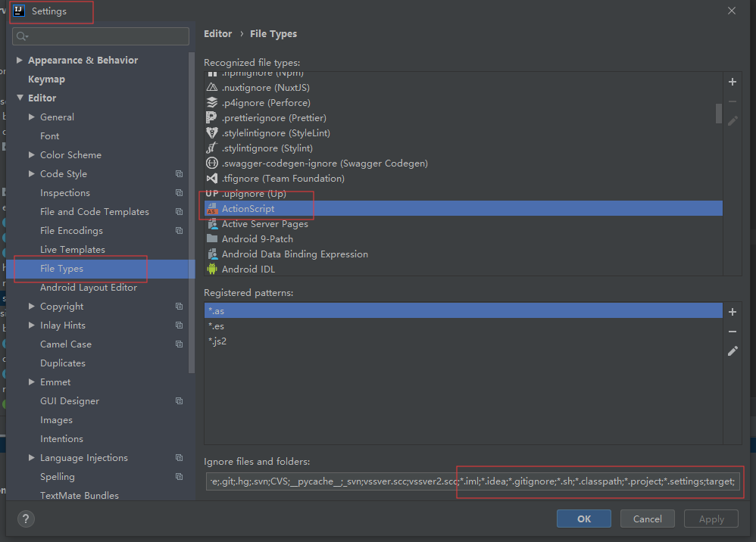The width and height of the screenshot is (756, 542).
Task: Click the search magnifier icon in settings
Action: pyautogui.click(x=22, y=36)
